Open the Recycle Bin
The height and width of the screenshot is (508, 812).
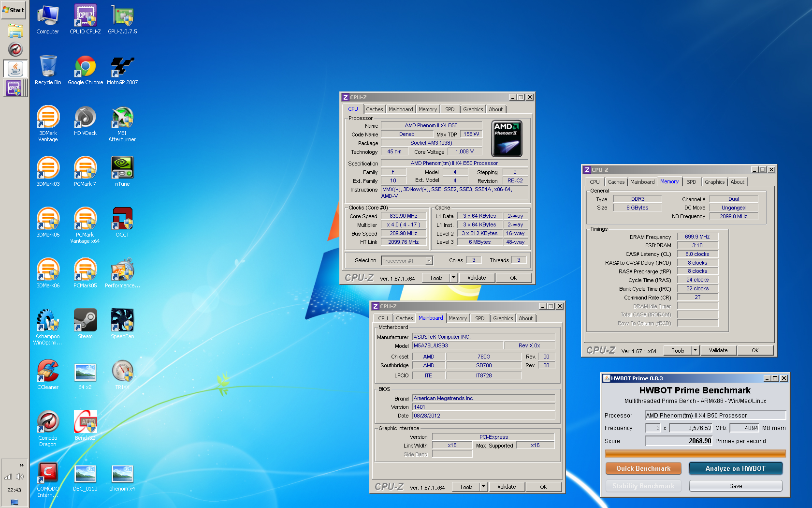pos(48,70)
